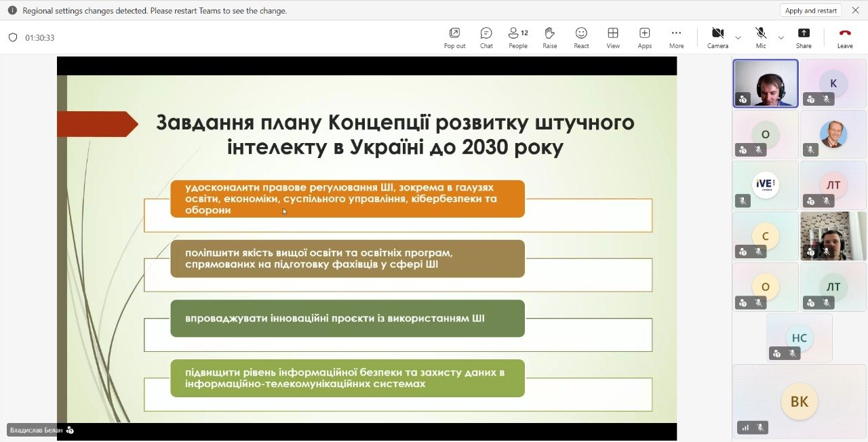Image resolution: width=868 pixels, height=442 pixels.
Task: Open the Apps panel
Action: 644,38
